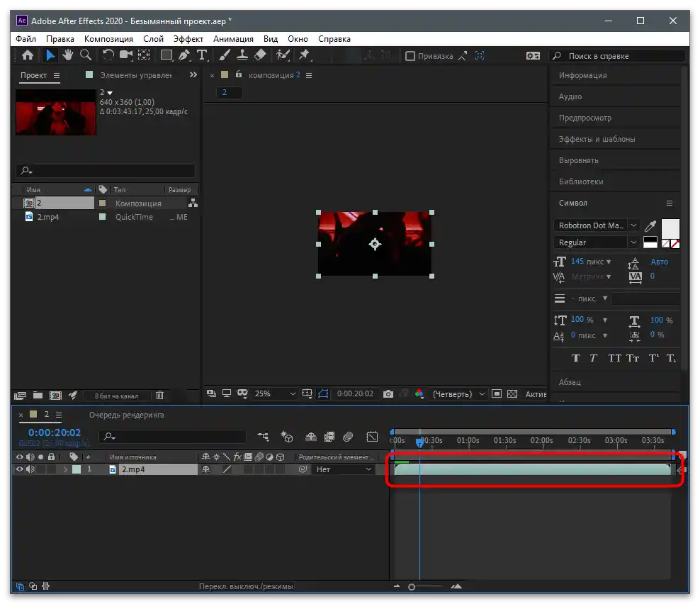The image size is (700, 604).
Task: Open the Правка menu
Action: pyautogui.click(x=60, y=39)
